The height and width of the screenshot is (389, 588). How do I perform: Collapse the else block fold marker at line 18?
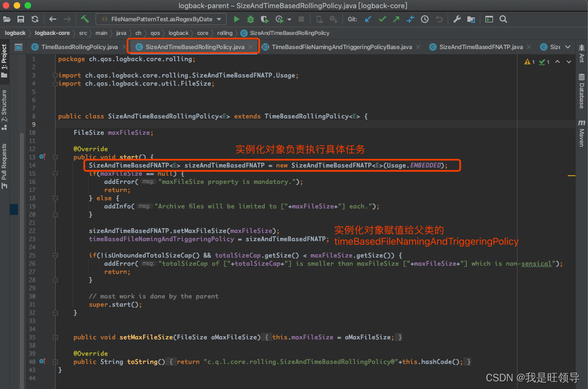(55, 198)
